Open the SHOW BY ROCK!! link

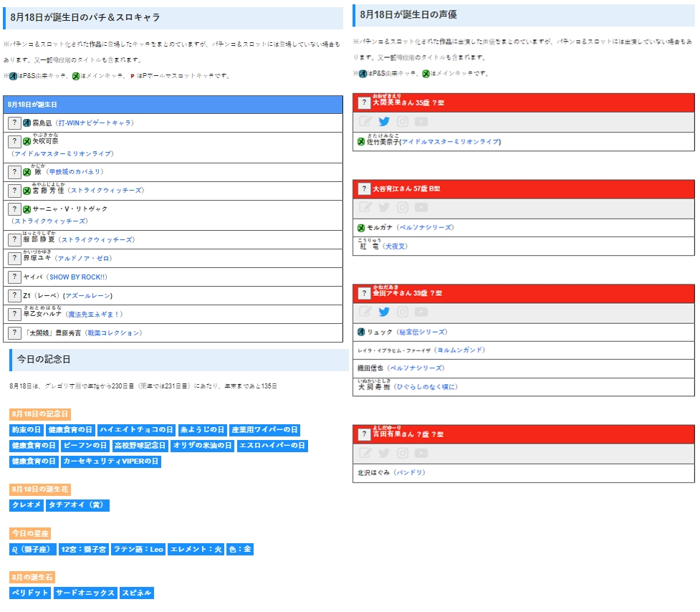(x=77, y=277)
